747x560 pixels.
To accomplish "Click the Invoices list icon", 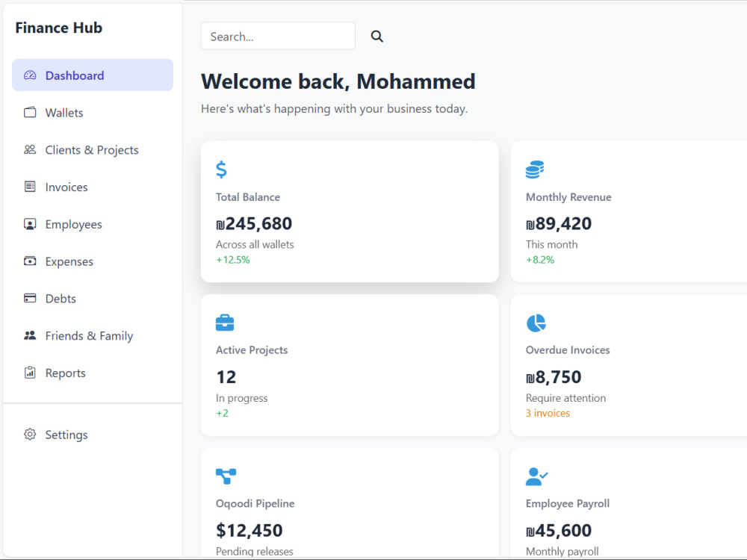I will coord(30,187).
